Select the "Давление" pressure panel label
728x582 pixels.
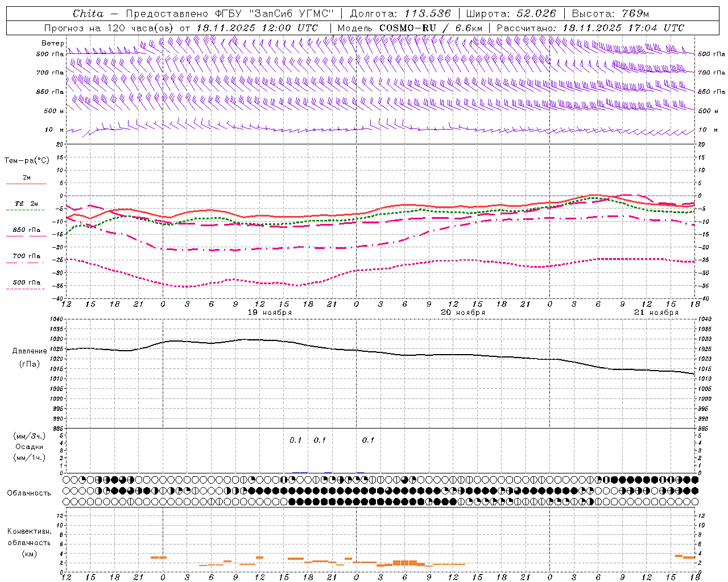click(x=28, y=351)
